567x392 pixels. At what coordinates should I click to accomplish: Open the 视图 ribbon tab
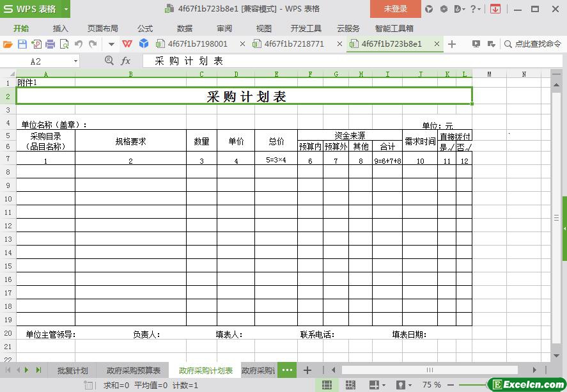tap(263, 29)
